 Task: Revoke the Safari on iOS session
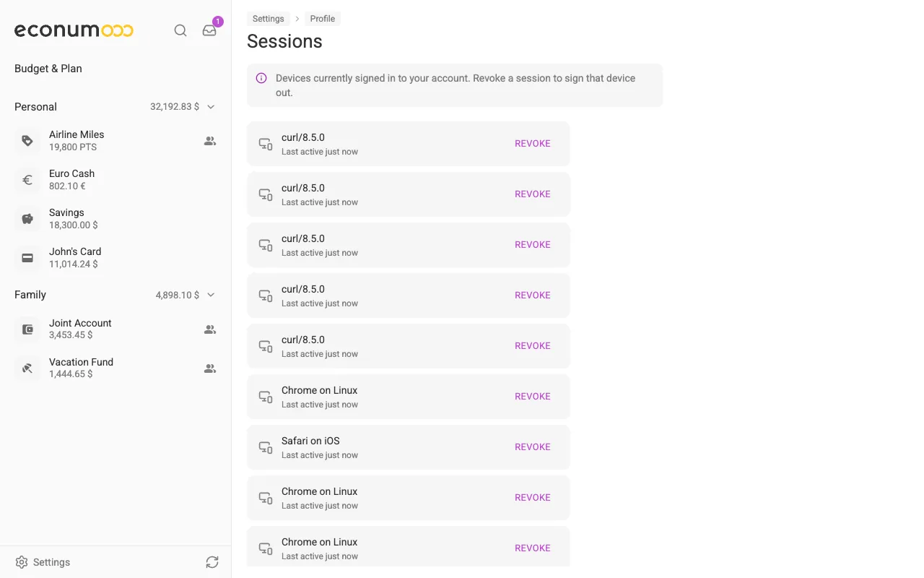(x=533, y=447)
